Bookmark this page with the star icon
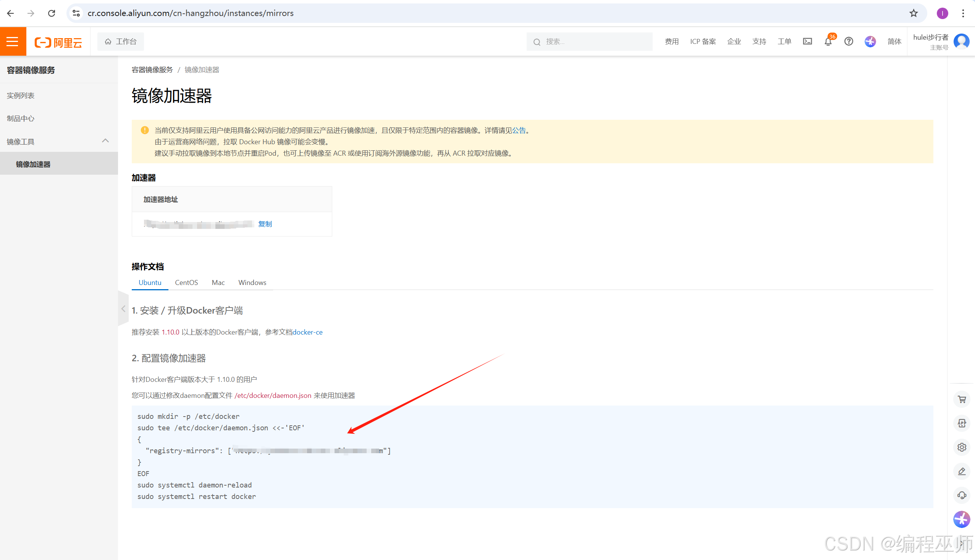975x560 pixels. pos(914,13)
